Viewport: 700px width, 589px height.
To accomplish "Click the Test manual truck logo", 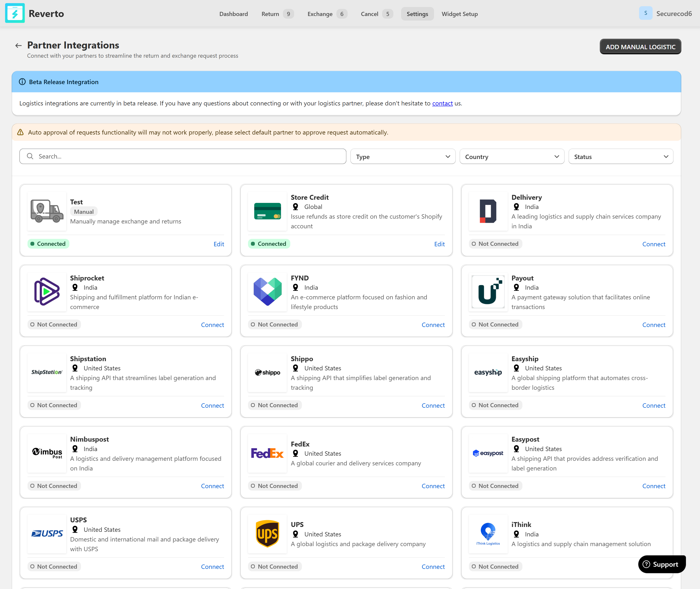I will coord(47,211).
